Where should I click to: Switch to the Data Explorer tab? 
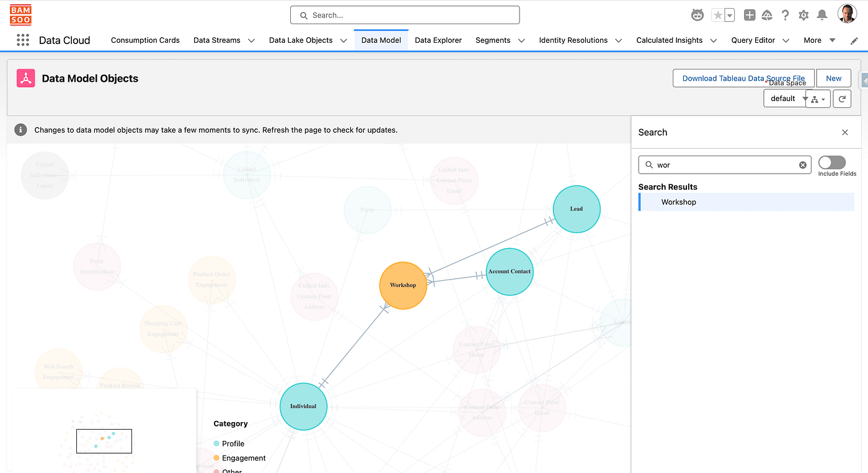pos(438,40)
